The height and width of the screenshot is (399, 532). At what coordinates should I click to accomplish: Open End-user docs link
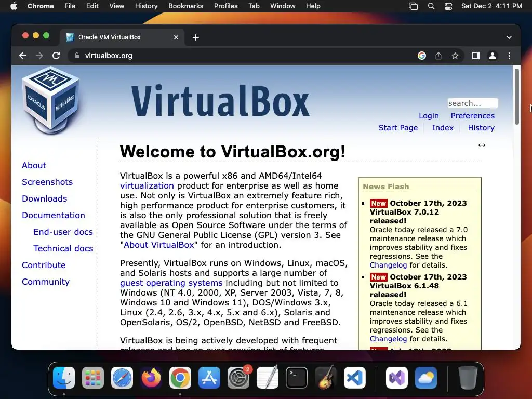click(63, 232)
